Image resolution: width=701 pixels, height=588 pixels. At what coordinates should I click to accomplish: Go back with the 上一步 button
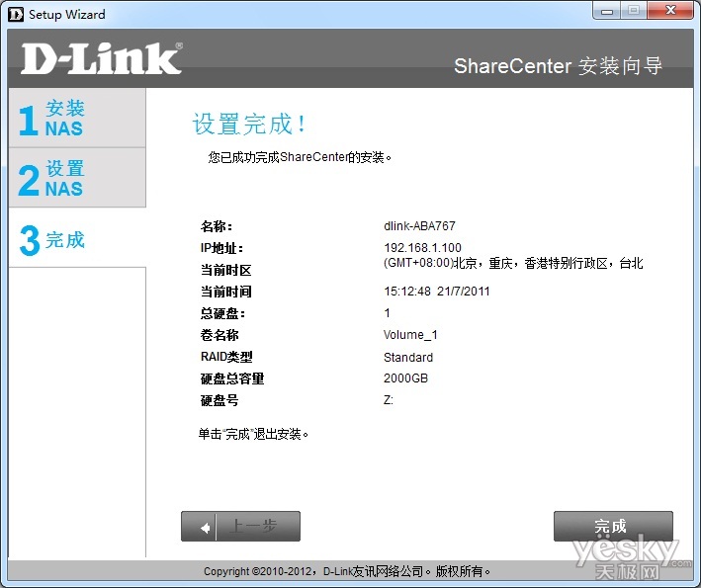tap(240, 526)
